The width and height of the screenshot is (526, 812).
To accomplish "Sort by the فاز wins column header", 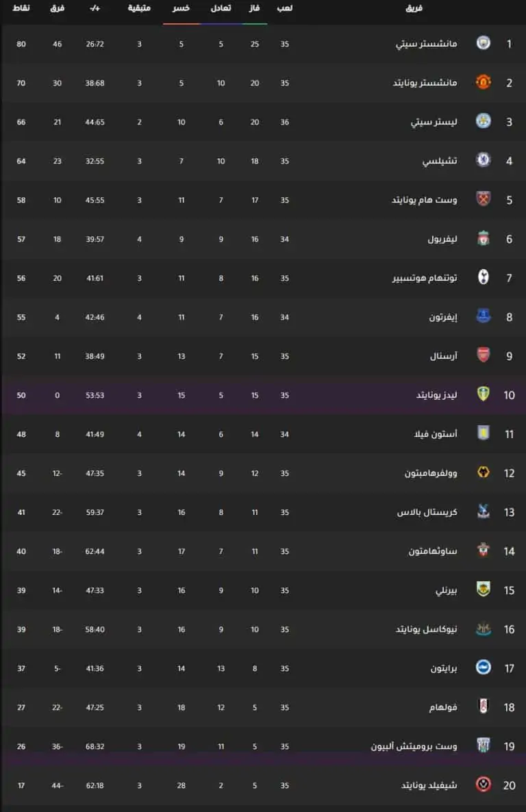I will pyautogui.click(x=255, y=8).
